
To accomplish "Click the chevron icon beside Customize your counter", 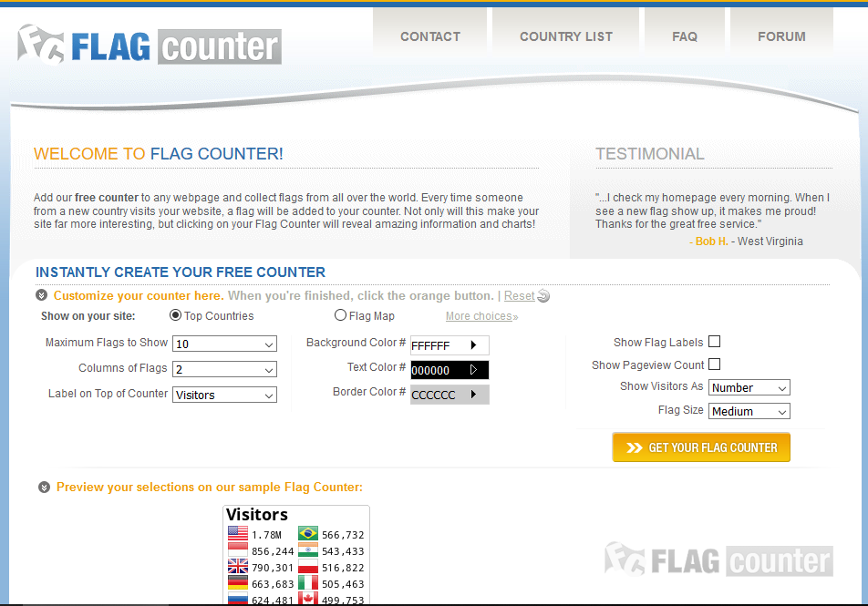I will (x=42, y=295).
